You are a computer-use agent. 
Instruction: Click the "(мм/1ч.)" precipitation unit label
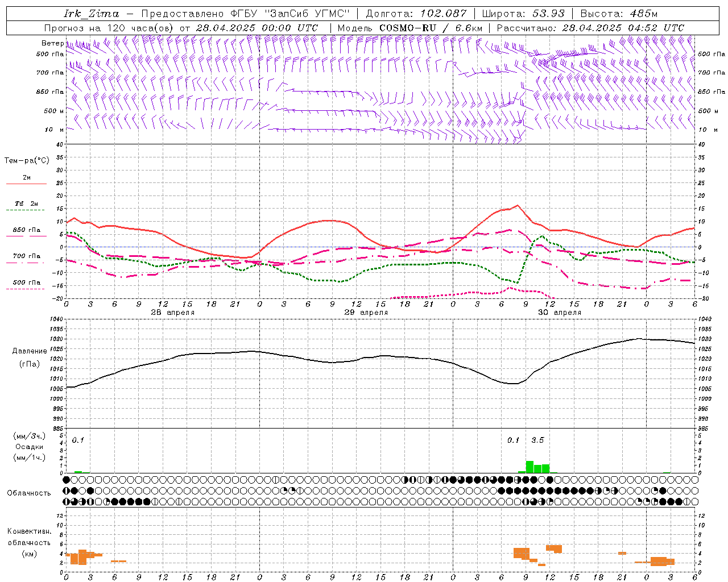point(30,458)
